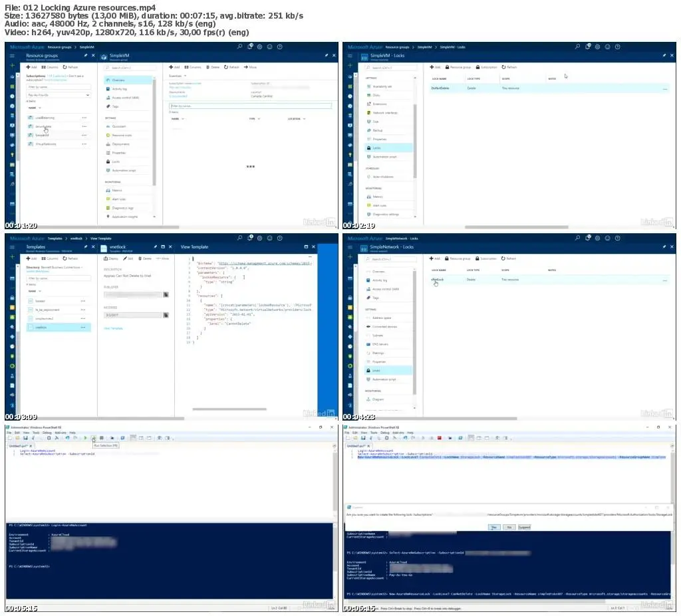This screenshot has width=681, height=616.
Task: Open Pay-As-You-Go subscription dropdown in 00:01:20 frame
Action: [59, 95]
